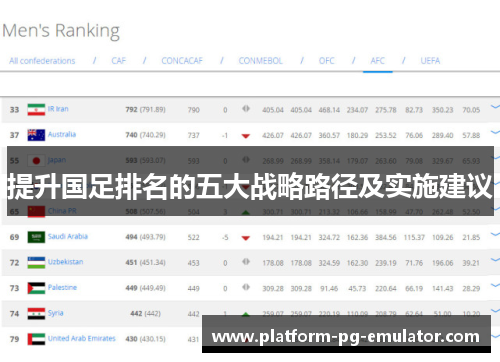Click position change -1 in Australia row
This screenshot has width=500, height=362.
click(225, 135)
